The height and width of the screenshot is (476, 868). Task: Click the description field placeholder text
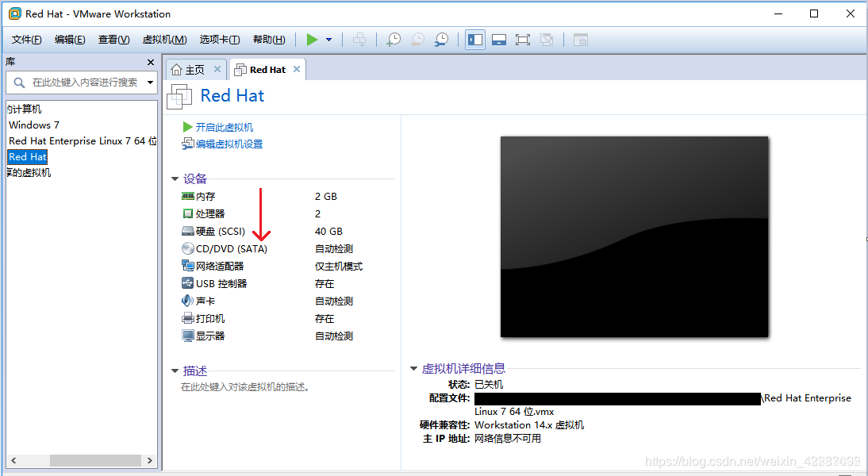[245, 387]
